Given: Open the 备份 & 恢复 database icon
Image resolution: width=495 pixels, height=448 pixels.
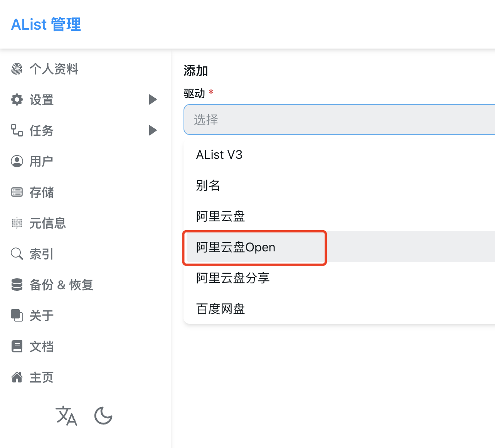Looking at the screenshot, I should [x=17, y=285].
